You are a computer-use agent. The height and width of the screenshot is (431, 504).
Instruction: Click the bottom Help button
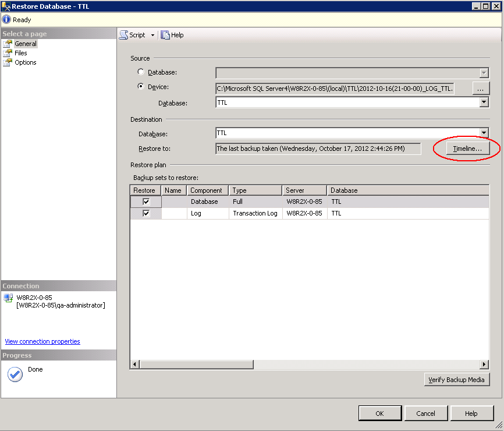[x=472, y=414]
